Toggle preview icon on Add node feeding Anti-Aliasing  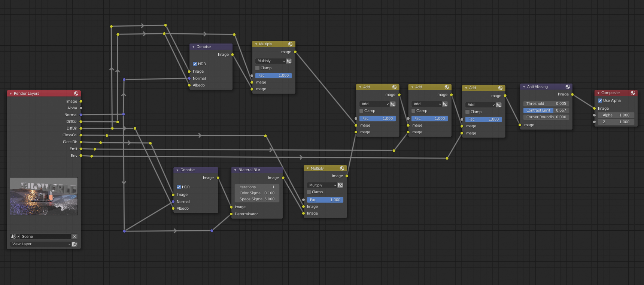(x=500, y=88)
